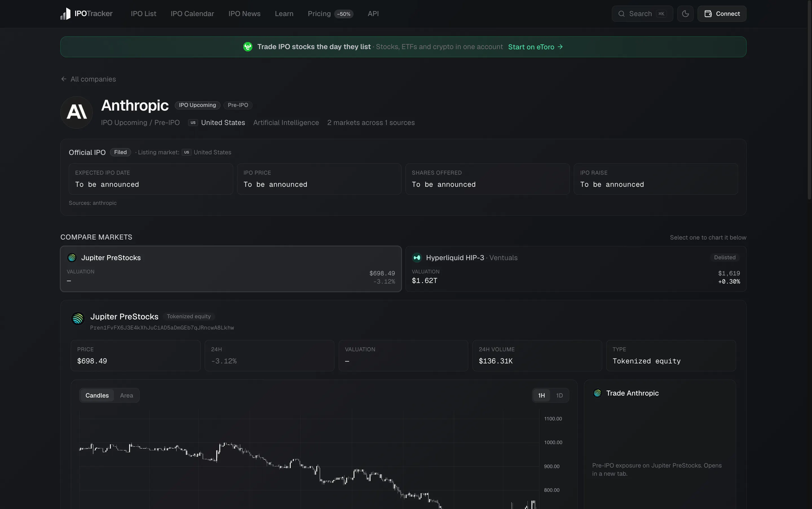Image resolution: width=812 pixels, height=509 pixels.
Task: Switch chart to Area view
Action: tap(127, 396)
